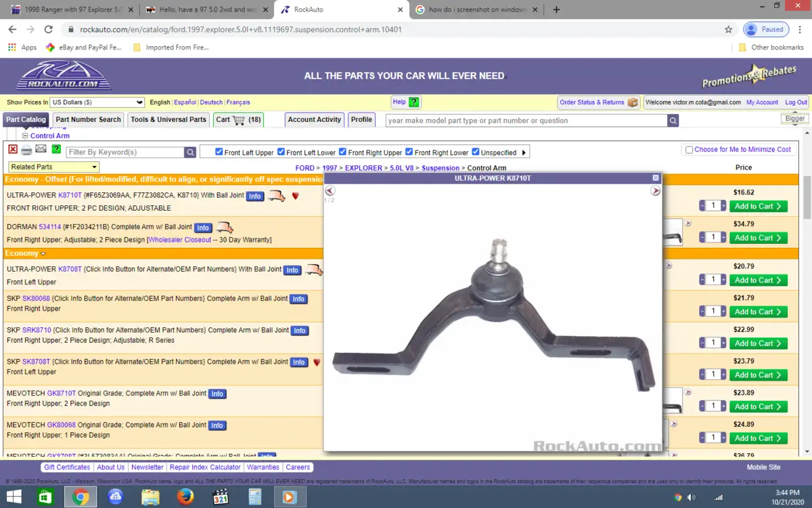Open Tools & Universal Parts tab
This screenshot has width=812, height=508.
[x=168, y=120]
